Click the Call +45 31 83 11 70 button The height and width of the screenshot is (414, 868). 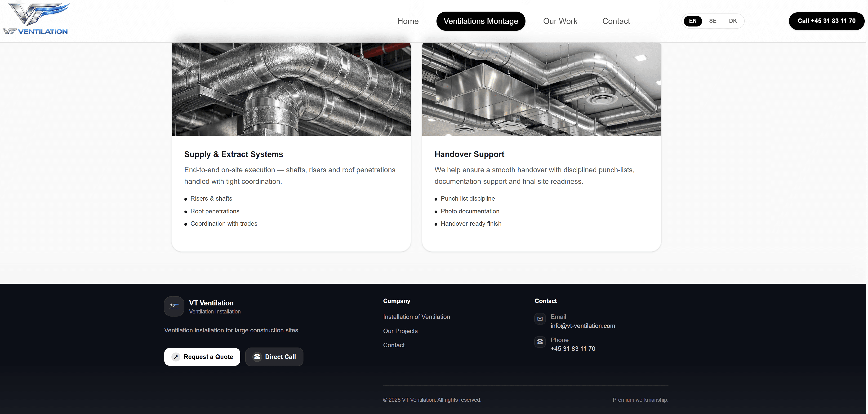click(826, 21)
